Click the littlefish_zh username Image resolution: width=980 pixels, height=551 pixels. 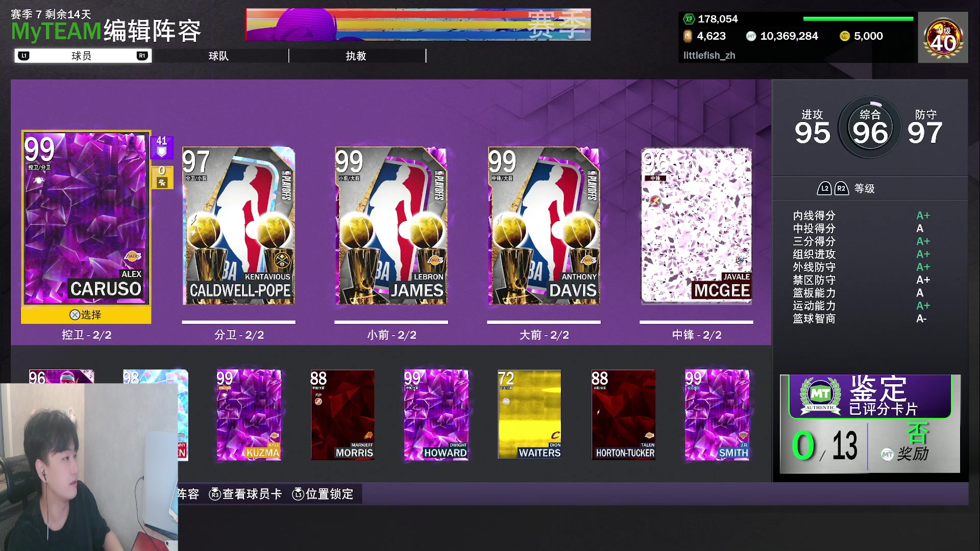(709, 55)
